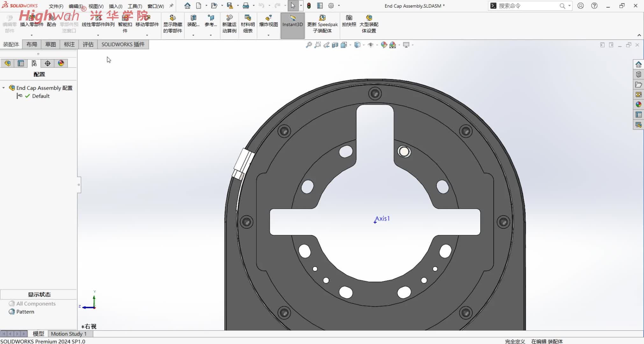Open the 工具(T) menu
Screen dimensions: 644x344
(135, 6)
